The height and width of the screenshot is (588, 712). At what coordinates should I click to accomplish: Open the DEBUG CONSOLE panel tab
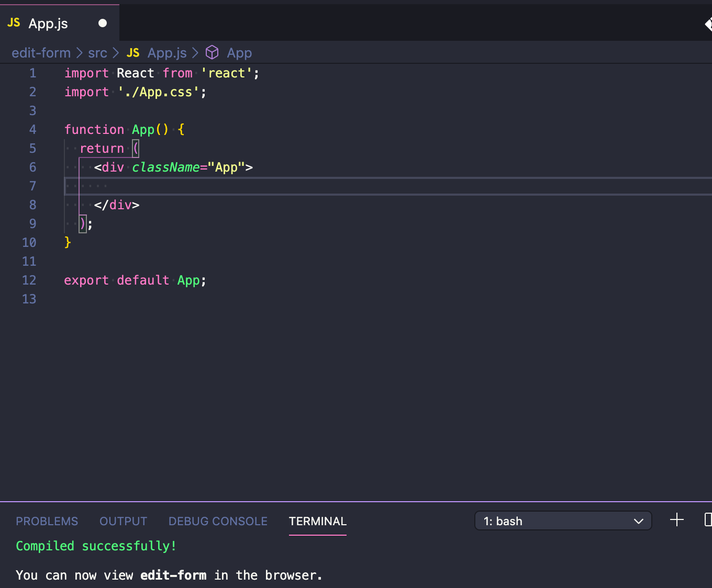click(218, 521)
